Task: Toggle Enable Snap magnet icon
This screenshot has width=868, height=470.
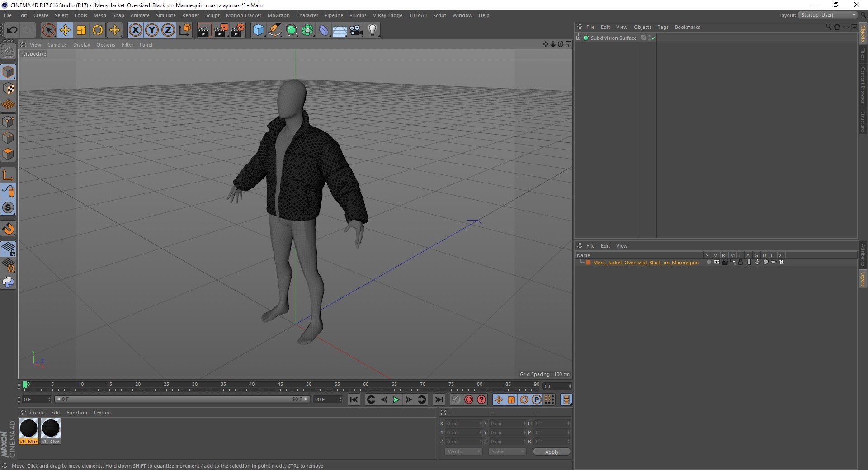Action: click(8, 229)
